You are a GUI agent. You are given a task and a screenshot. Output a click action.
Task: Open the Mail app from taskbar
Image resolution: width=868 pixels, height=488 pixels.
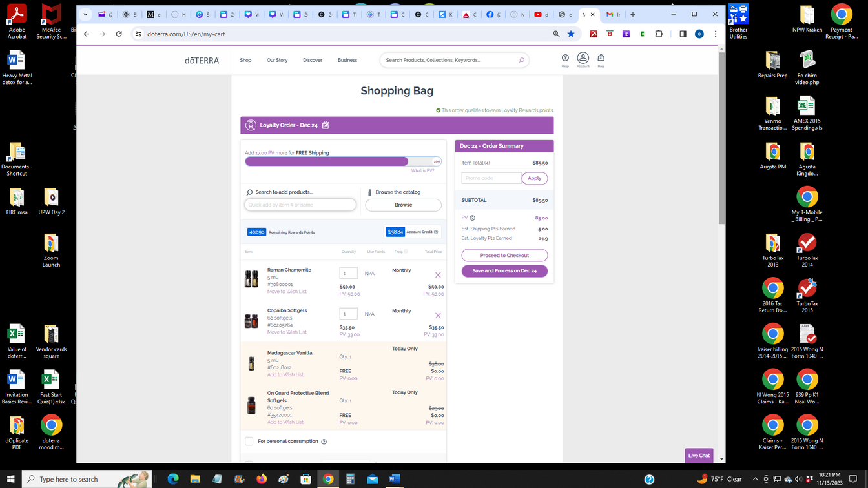pos(372,479)
